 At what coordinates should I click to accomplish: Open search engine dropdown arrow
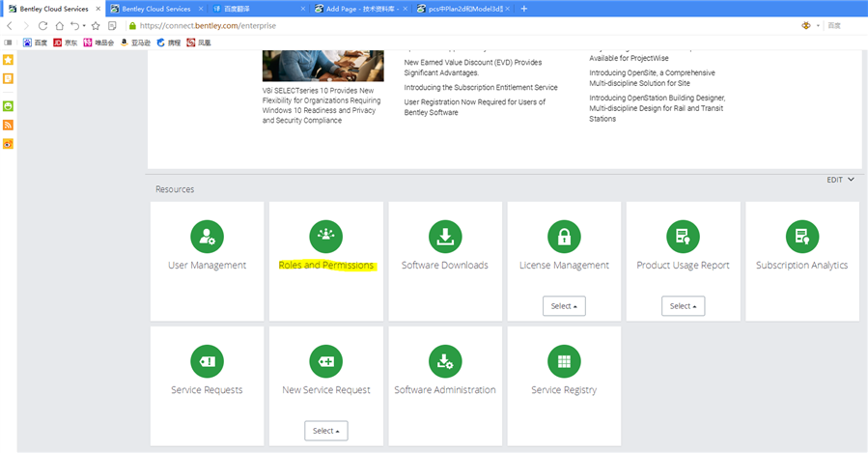tap(818, 26)
